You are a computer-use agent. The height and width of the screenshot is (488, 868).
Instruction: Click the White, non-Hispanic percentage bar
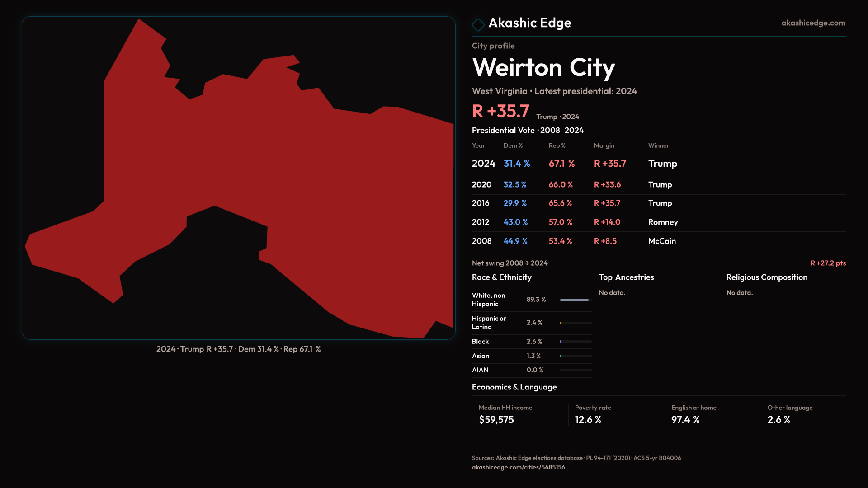coord(575,300)
